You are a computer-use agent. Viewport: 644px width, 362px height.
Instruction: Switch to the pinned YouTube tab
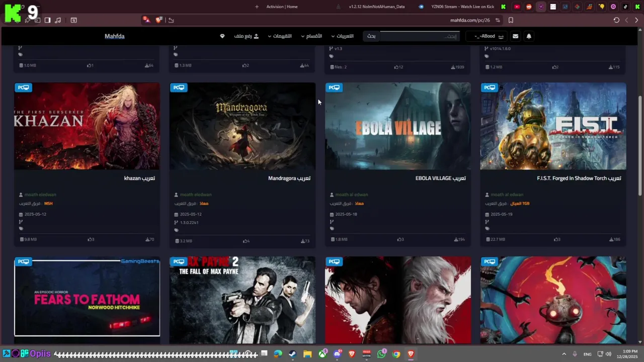pos(517,7)
